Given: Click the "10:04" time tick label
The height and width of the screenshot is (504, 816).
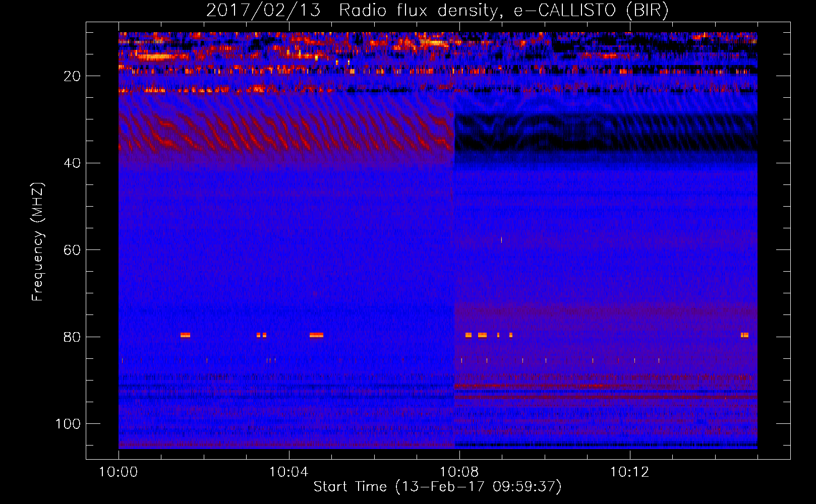Looking at the screenshot, I should pos(288,472).
